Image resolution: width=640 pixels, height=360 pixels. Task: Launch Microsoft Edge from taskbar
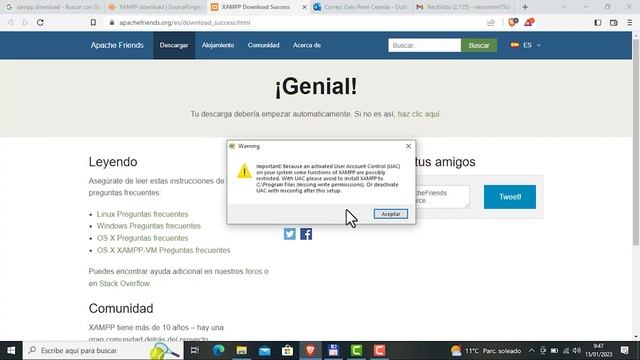(x=218, y=351)
